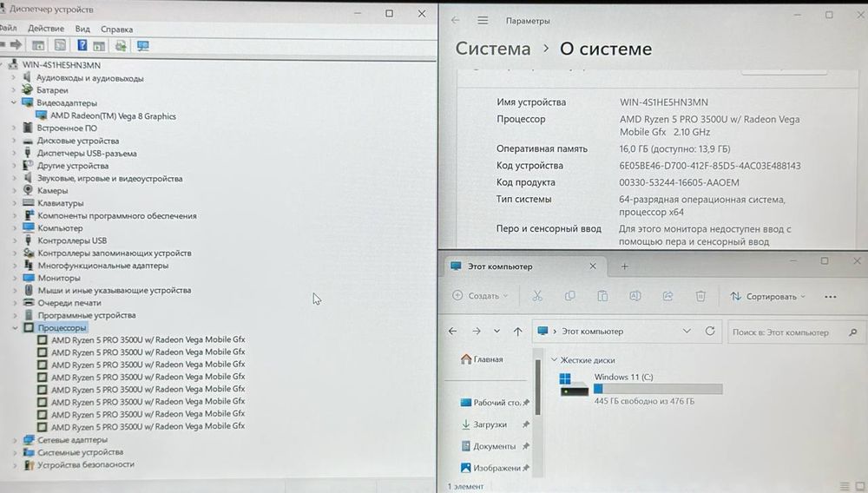Open Изображения in Explorer sidebar
Image resolution: width=868 pixels, height=493 pixels.
point(495,468)
